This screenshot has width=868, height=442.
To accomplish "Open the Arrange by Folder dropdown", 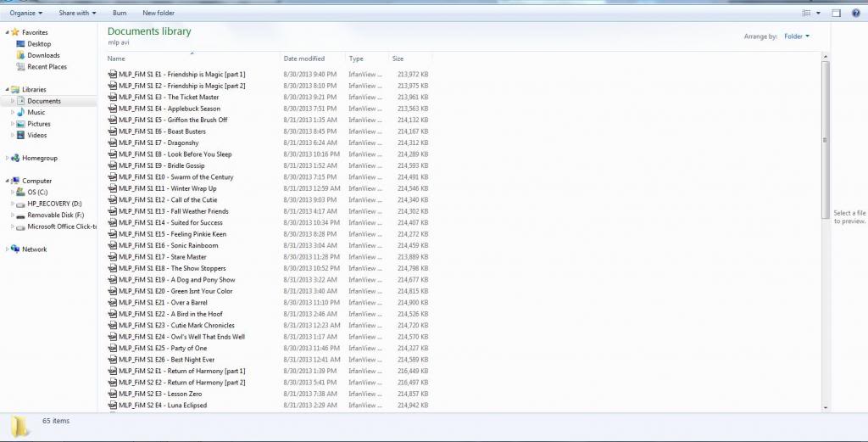I will [797, 36].
